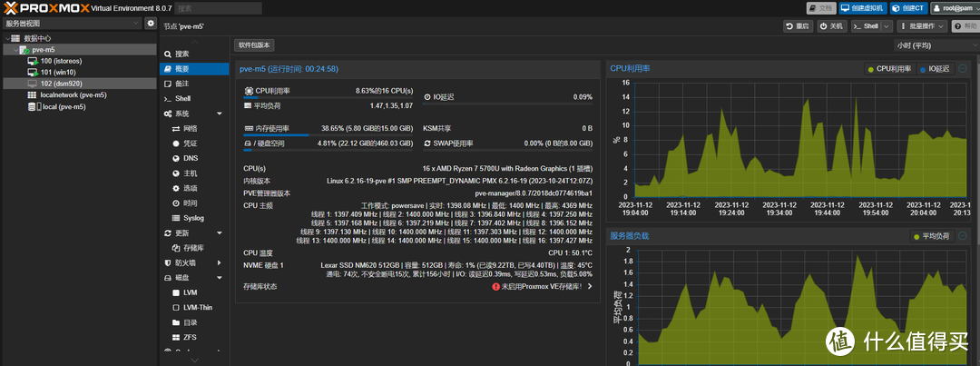Expand the 防火墙 section arrow
Image resolution: width=980 pixels, height=366 pixels.
pyautogui.click(x=220, y=262)
